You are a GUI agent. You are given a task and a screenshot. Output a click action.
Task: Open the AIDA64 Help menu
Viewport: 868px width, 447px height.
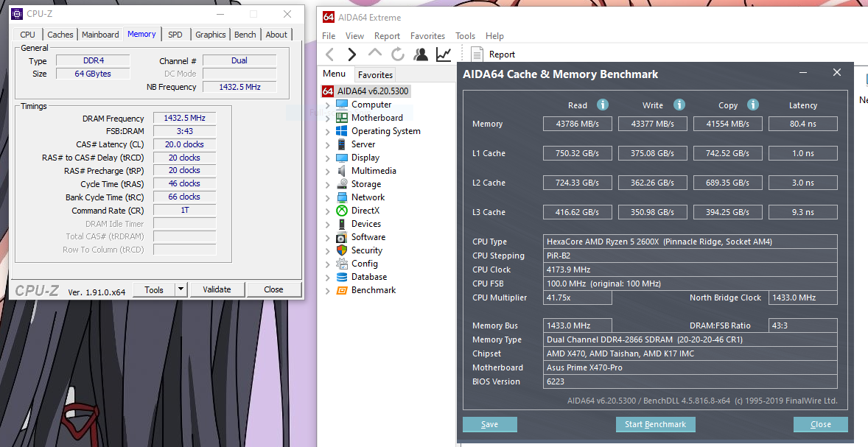494,36
